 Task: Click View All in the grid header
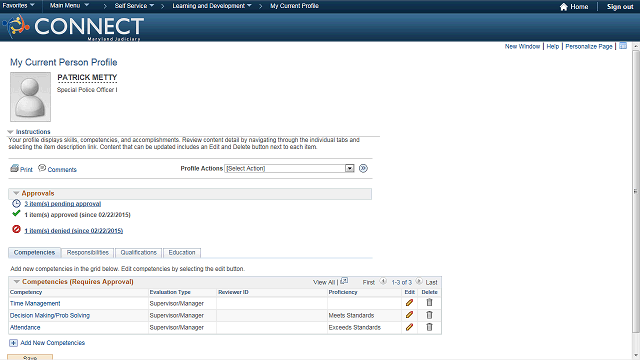324,282
